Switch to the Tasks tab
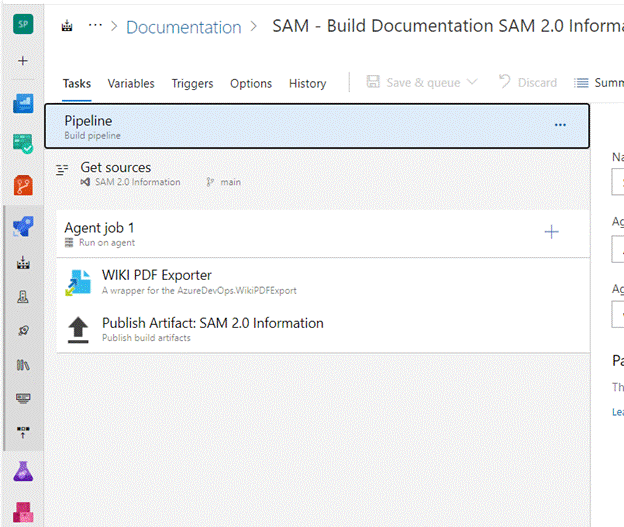The height and width of the screenshot is (527, 624). [77, 84]
